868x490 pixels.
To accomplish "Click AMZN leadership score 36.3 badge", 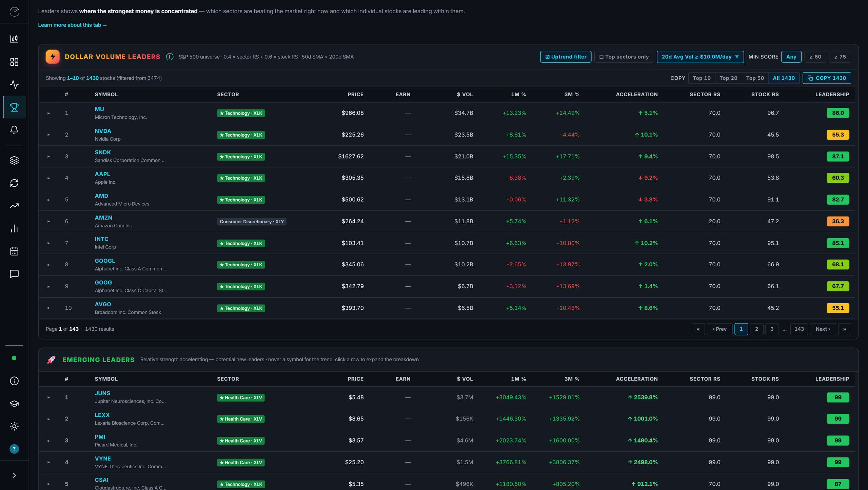I will coord(838,221).
